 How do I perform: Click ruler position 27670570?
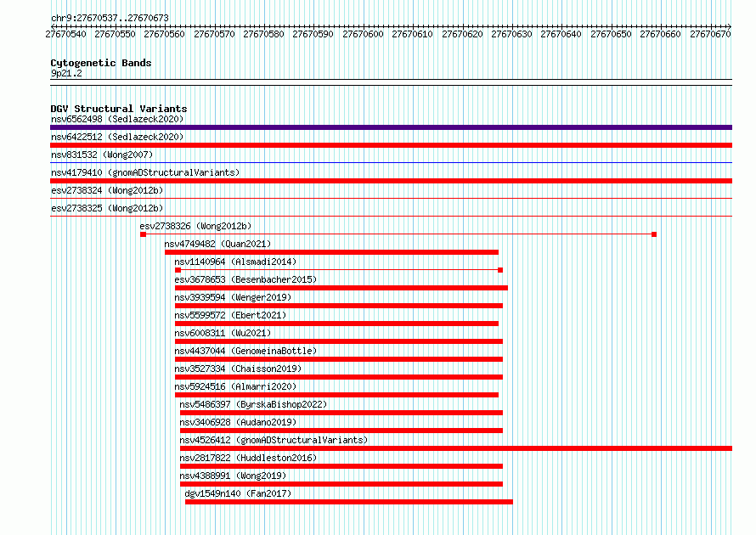click(214, 34)
